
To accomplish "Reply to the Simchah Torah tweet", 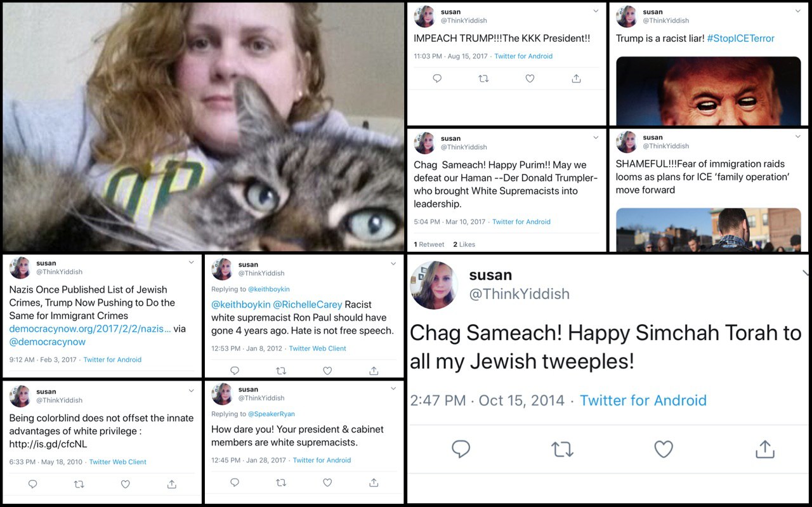I will coord(461,449).
